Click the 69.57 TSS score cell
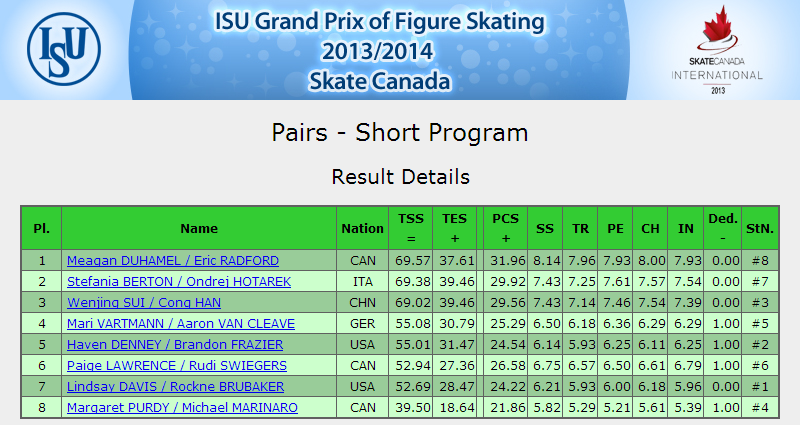This screenshot has width=800, height=425. point(411,261)
